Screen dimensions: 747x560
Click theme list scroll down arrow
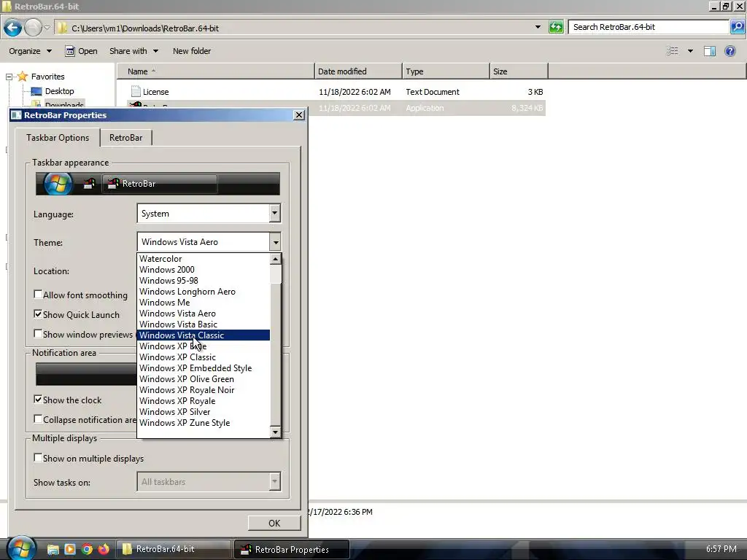(275, 432)
